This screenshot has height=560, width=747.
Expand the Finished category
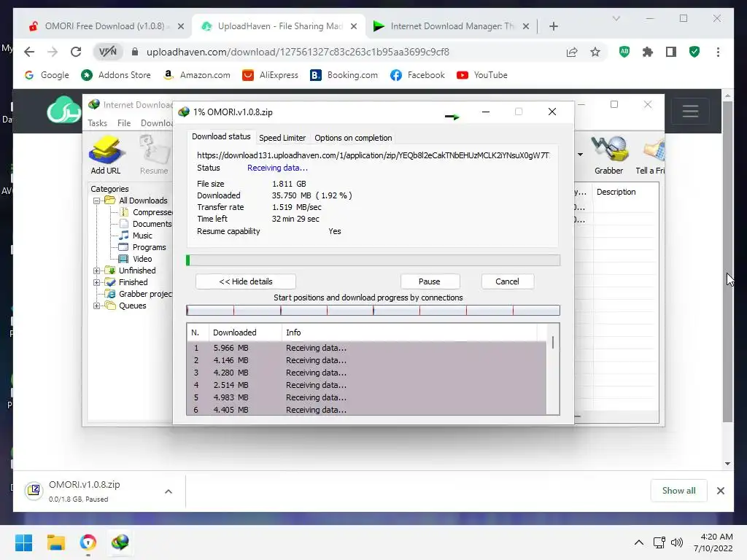pos(97,282)
